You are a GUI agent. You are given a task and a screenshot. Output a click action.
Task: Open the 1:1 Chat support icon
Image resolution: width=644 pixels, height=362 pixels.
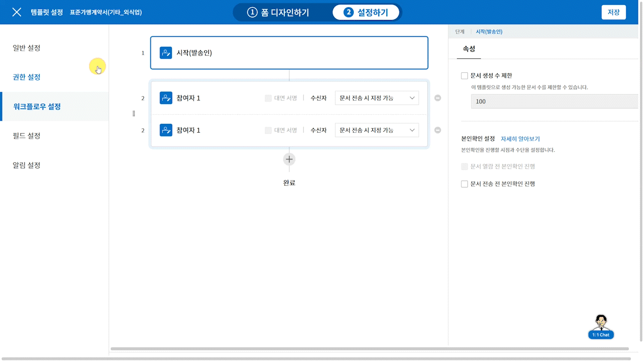[x=601, y=327]
